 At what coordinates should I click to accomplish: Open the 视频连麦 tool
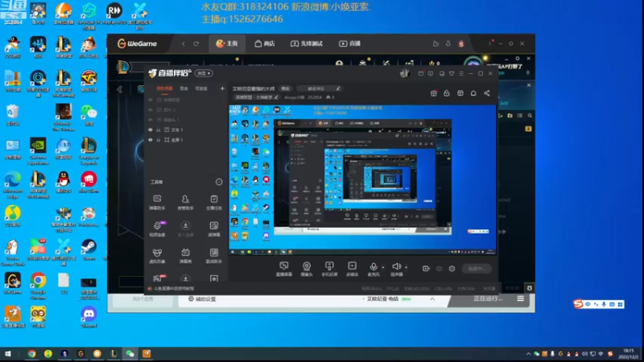point(157,228)
